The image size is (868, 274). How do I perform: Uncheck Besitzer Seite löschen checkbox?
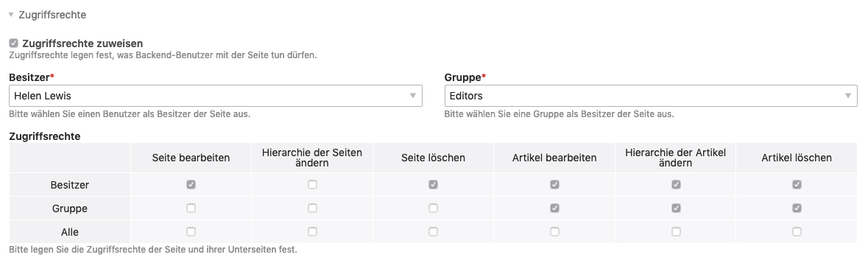click(x=433, y=184)
